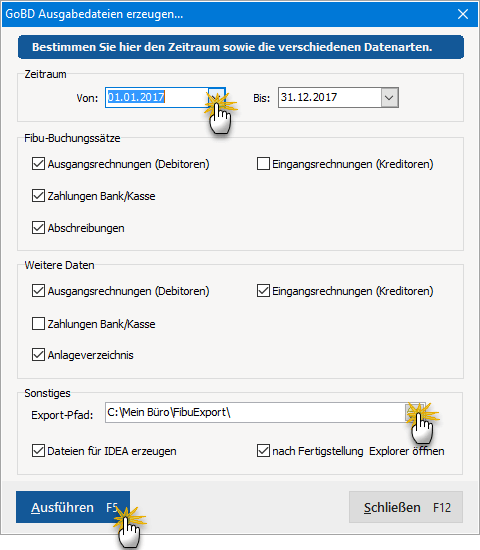480x550 pixels.
Task: Uncheck Fibu Ausgangsrechnungen (Debitoren)
Action: (x=38, y=164)
